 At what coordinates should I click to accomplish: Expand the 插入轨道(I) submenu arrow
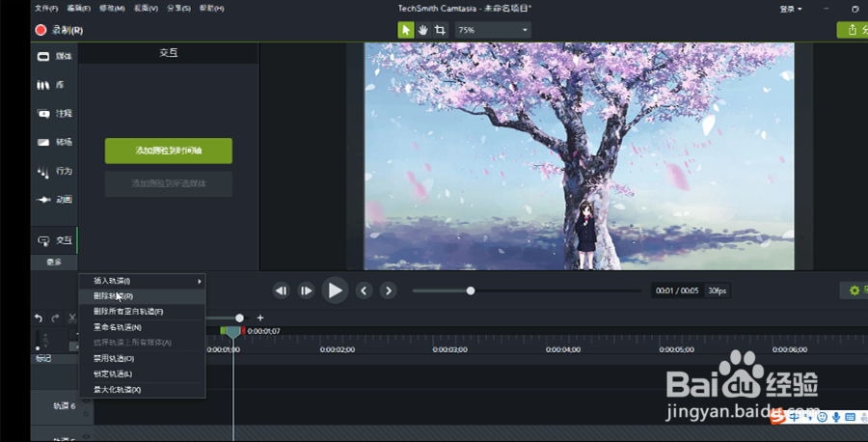point(200,282)
